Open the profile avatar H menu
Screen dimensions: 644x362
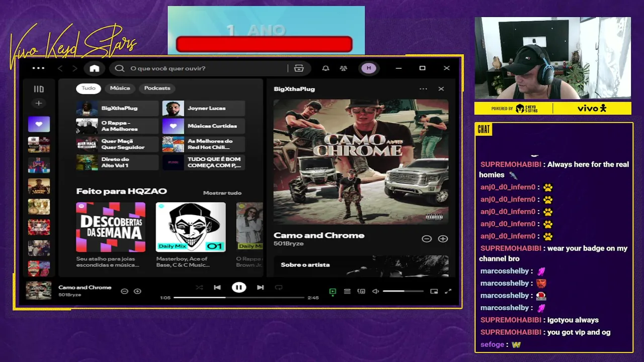(x=369, y=68)
